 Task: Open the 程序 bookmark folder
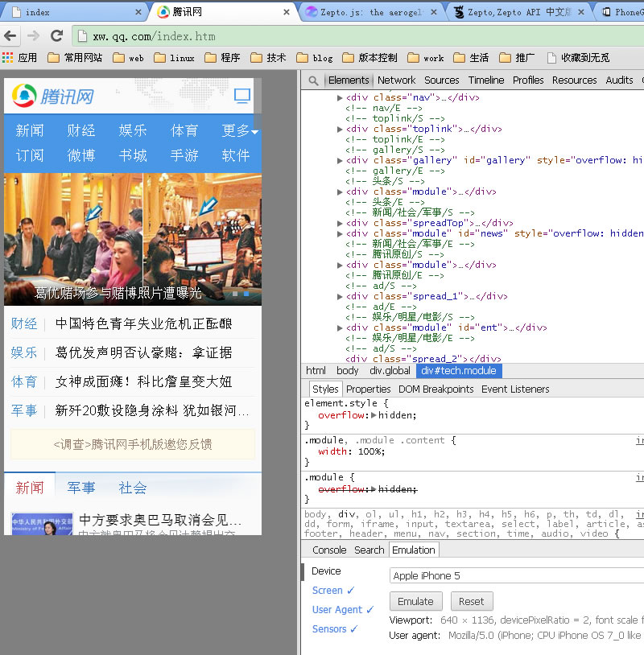pyautogui.click(x=222, y=58)
